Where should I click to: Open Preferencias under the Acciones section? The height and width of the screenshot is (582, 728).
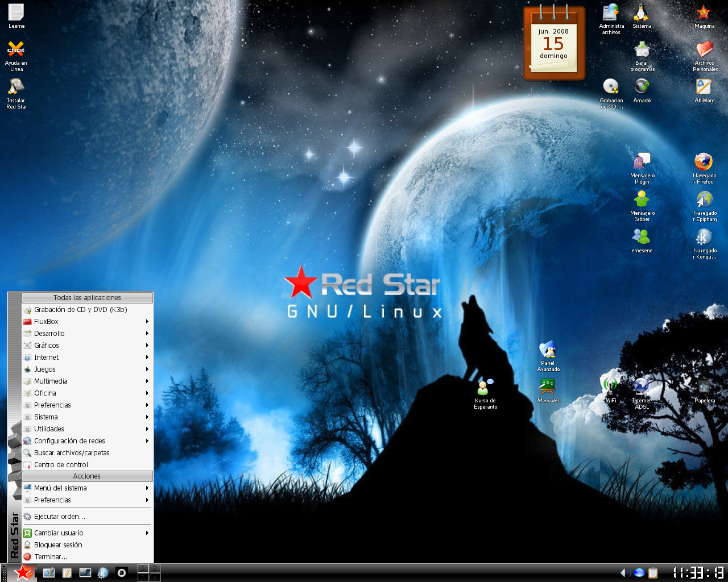[87, 500]
